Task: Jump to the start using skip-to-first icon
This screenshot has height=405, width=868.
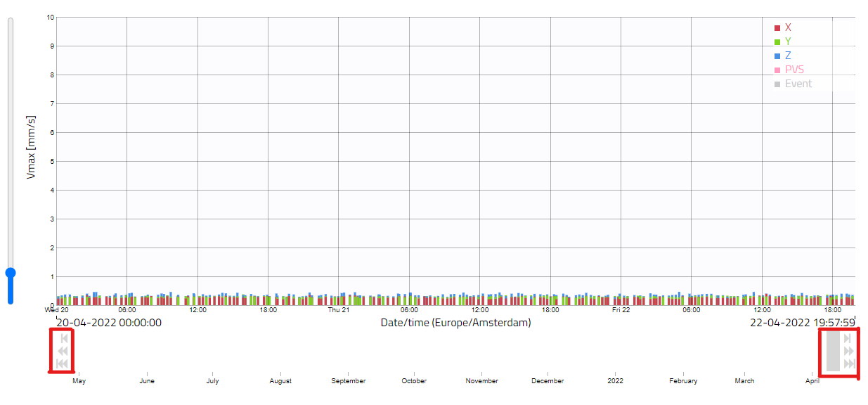Action: click(63, 363)
